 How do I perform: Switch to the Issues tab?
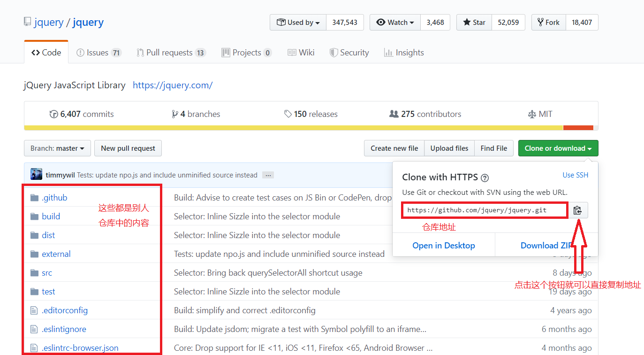click(x=99, y=53)
